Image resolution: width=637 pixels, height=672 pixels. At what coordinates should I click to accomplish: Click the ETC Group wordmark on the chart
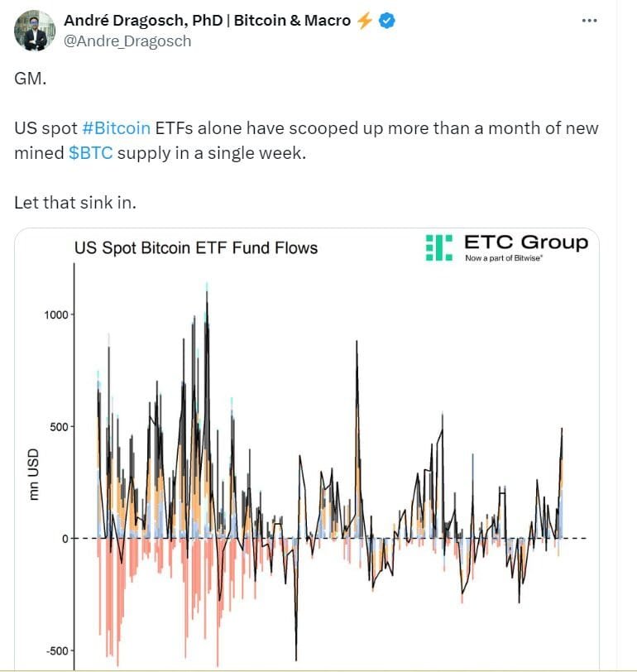524,242
